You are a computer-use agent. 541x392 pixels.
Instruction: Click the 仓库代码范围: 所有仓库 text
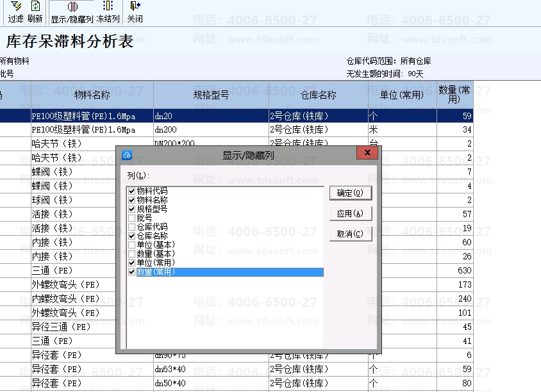(x=389, y=61)
